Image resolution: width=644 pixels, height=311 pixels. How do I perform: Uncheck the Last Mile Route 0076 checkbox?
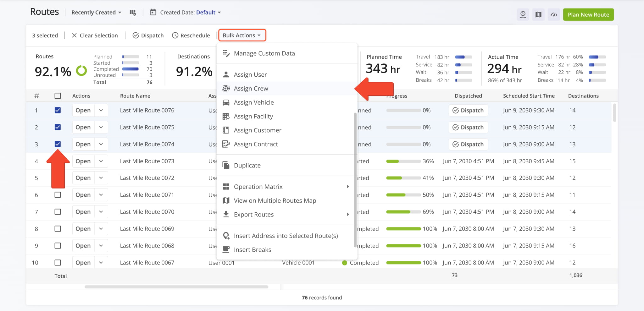tap(58, 110)
